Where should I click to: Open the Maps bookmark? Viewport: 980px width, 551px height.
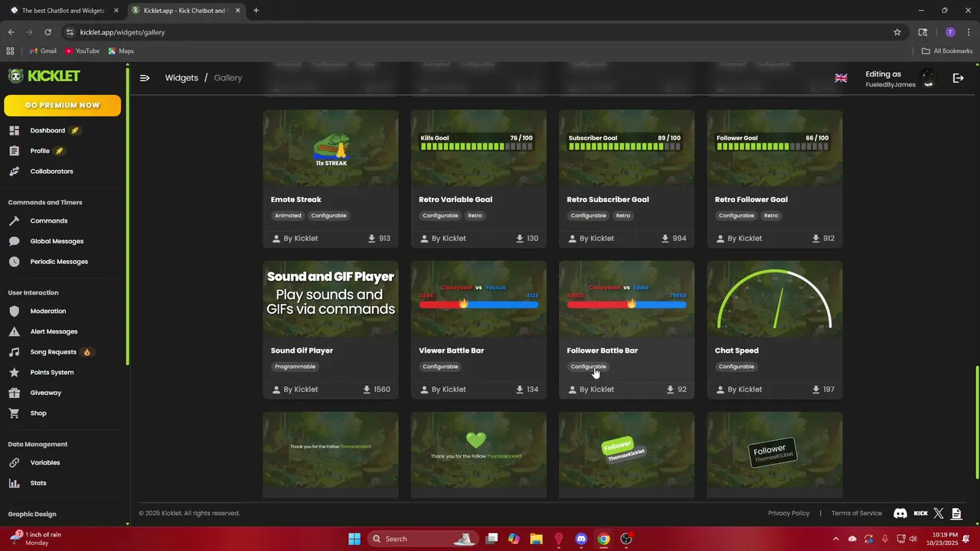pyautogui.click(x=121, y=51)
